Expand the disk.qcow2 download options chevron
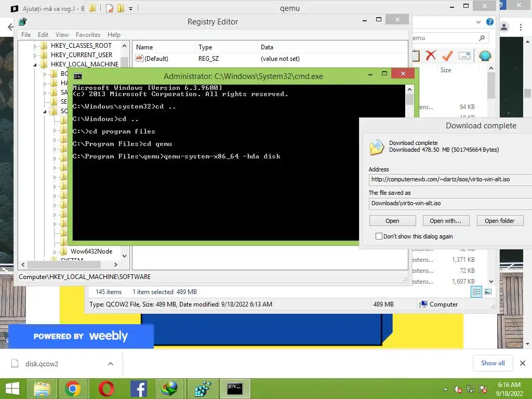Screen dimensions: 532x399 pyautogui.click(x=110, y=364)
